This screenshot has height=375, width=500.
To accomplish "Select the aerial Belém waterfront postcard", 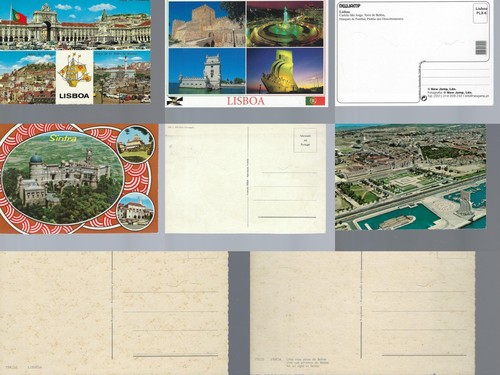I will click(x=411, y=177).
